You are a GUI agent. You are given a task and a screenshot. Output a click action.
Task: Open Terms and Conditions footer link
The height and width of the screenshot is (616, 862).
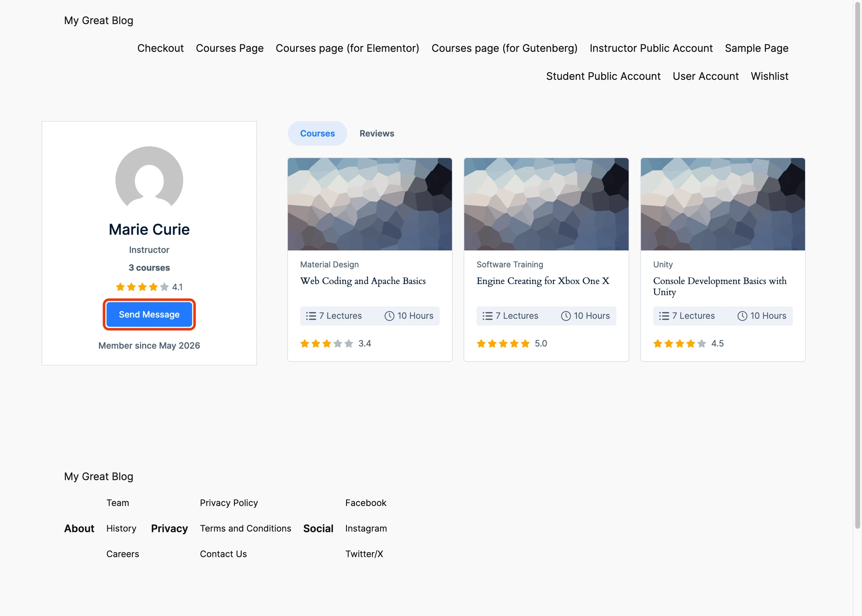point(246,528)
